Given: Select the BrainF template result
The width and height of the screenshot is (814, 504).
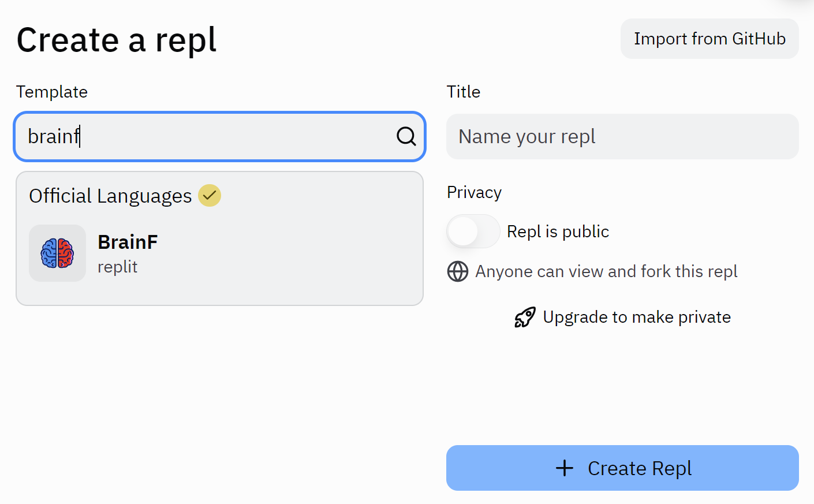Looking at the screenshot, I should coord(219,253).
